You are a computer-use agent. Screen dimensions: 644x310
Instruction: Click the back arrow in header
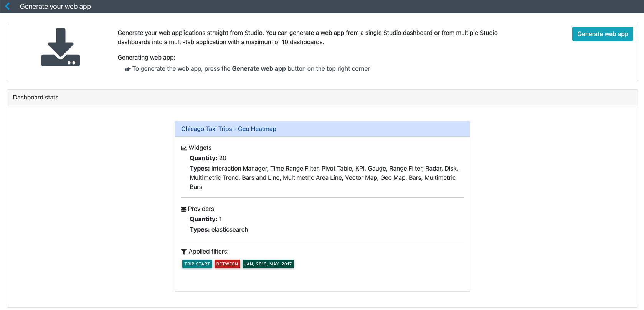pyautogui.click(x=8, y=7)
